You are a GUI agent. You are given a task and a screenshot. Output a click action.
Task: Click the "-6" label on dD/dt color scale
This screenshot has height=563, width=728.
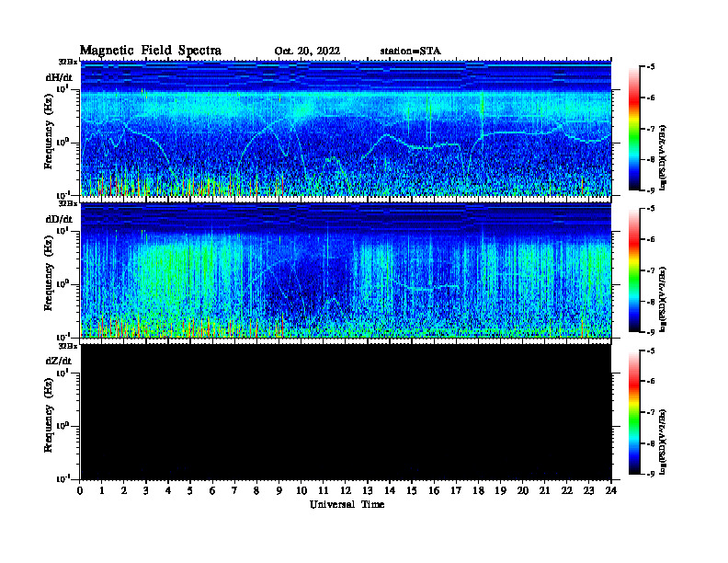tap(651, 240)
